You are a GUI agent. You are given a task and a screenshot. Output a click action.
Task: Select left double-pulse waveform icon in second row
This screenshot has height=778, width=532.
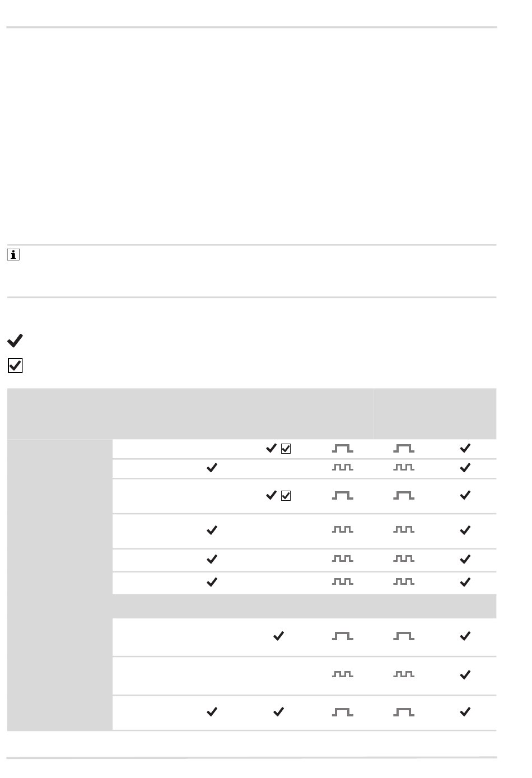point(343,468)
